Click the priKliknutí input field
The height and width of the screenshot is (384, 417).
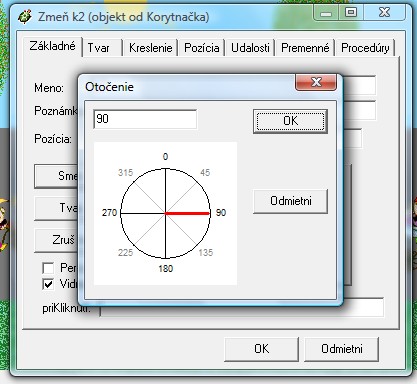242,308
